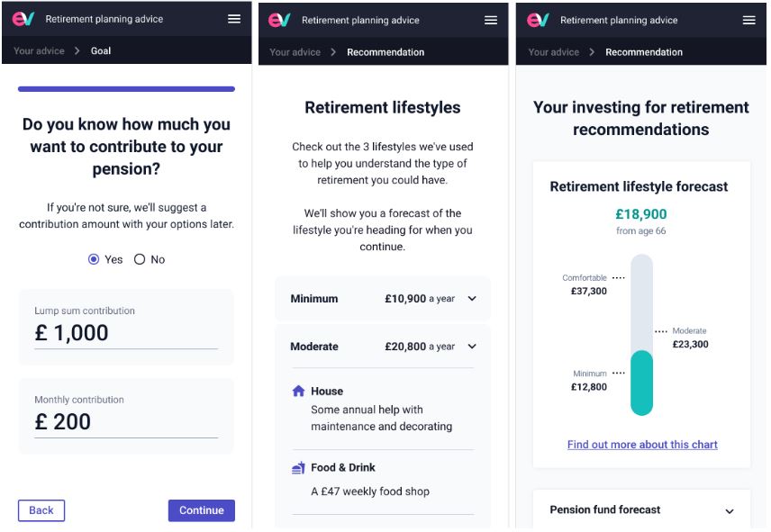Select the No radio button
The image size is (771, 532).
click(x=140, y=259)
